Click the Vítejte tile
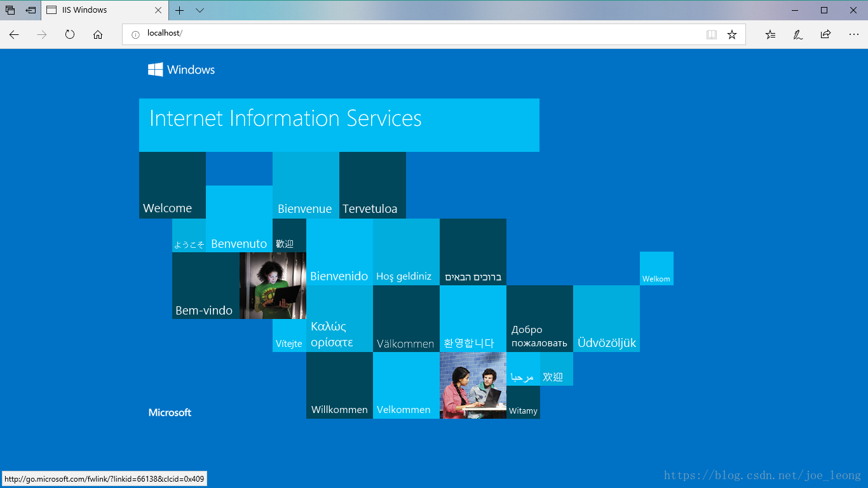 point(289,335)
